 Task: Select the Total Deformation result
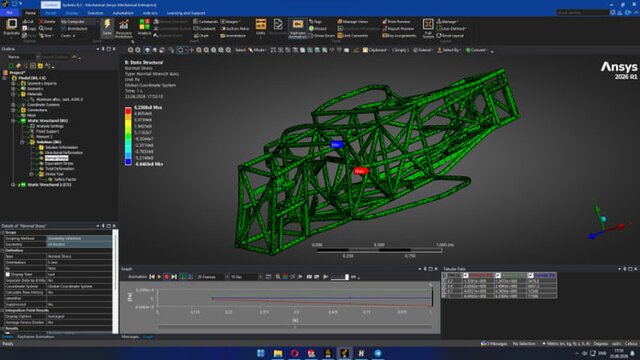coord(60,169)
